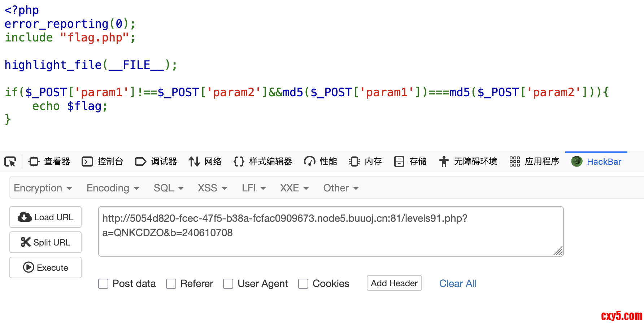Expand the XSS dropdown menu
This screenshot has width=644, height=323.
(x=212, y=188)
